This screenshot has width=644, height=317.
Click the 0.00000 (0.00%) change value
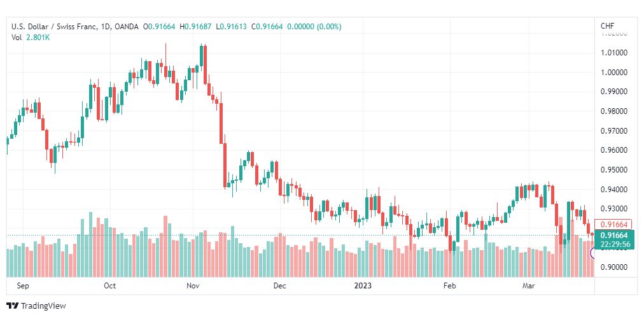(314, 27)
